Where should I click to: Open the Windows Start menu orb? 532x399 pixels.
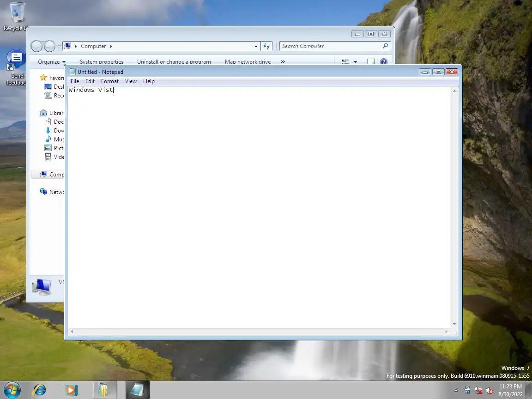[x=12, y=390]
